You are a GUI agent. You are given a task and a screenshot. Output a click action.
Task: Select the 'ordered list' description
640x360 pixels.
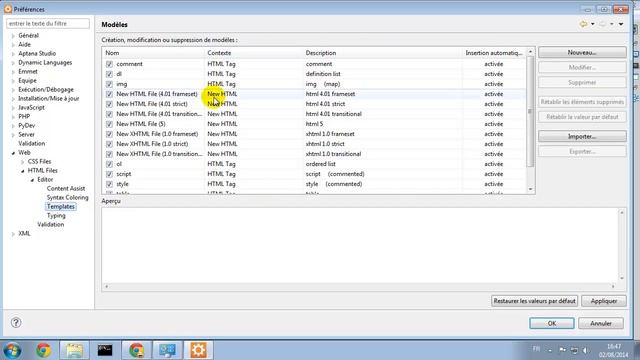(x=320, y=164)
